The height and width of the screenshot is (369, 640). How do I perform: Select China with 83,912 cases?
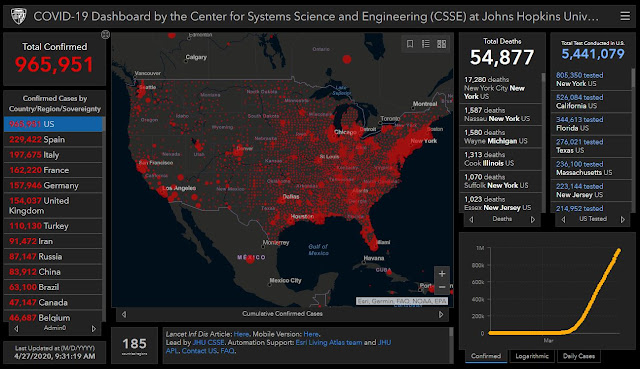[53, 272]
